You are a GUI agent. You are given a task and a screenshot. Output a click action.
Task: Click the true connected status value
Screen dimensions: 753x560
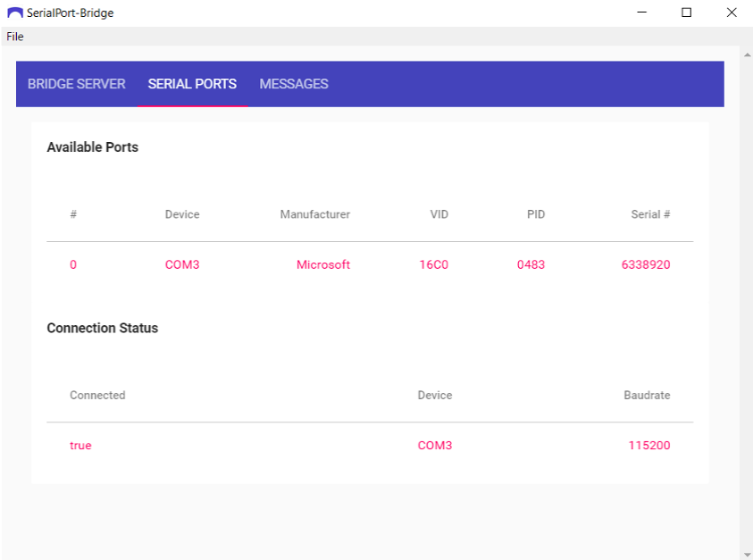[x=80, y=446]
